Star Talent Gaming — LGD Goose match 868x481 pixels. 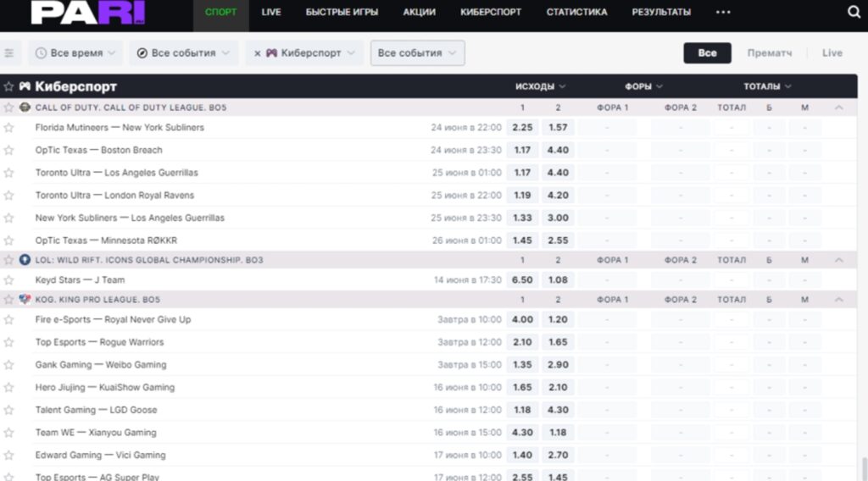point(8,411)
